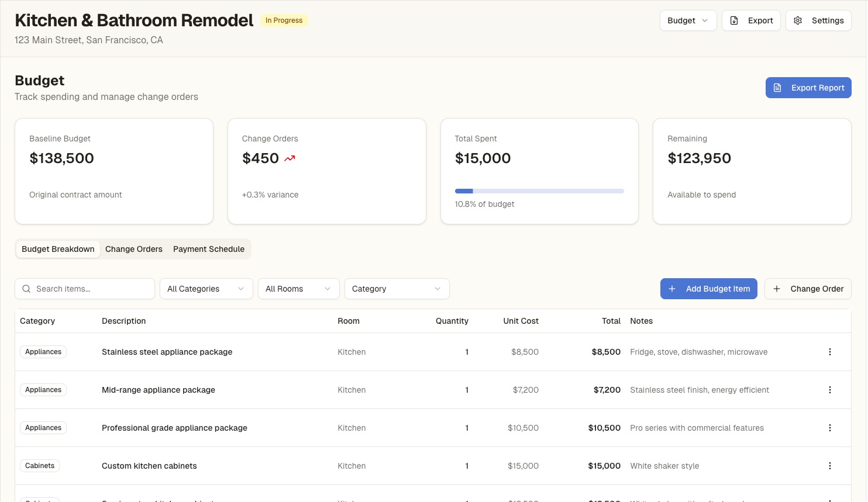Open the kebab menu for Mid-range appliance package
868x502 pixels.
pyautogui.click(x=830, y=390)
